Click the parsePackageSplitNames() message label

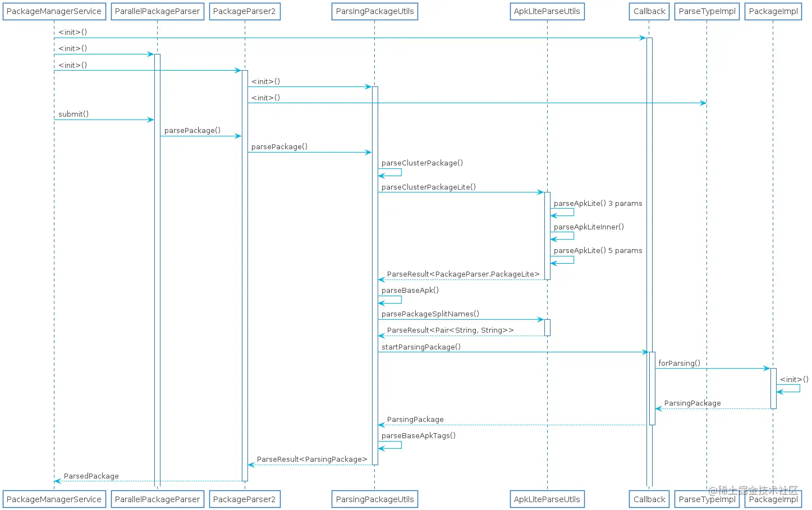click(x=430, y=314)
